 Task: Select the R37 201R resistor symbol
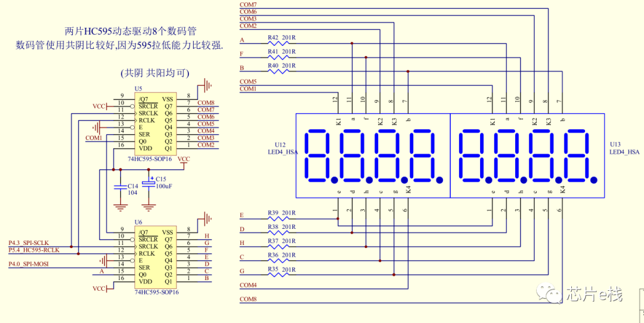tap(278, 247)
